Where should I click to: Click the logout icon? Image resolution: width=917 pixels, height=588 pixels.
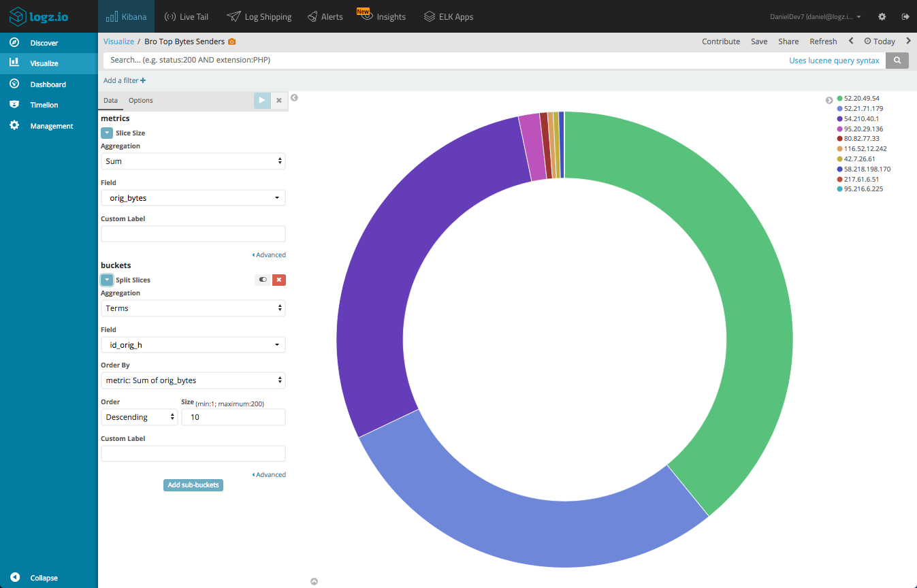click(905, 16)
